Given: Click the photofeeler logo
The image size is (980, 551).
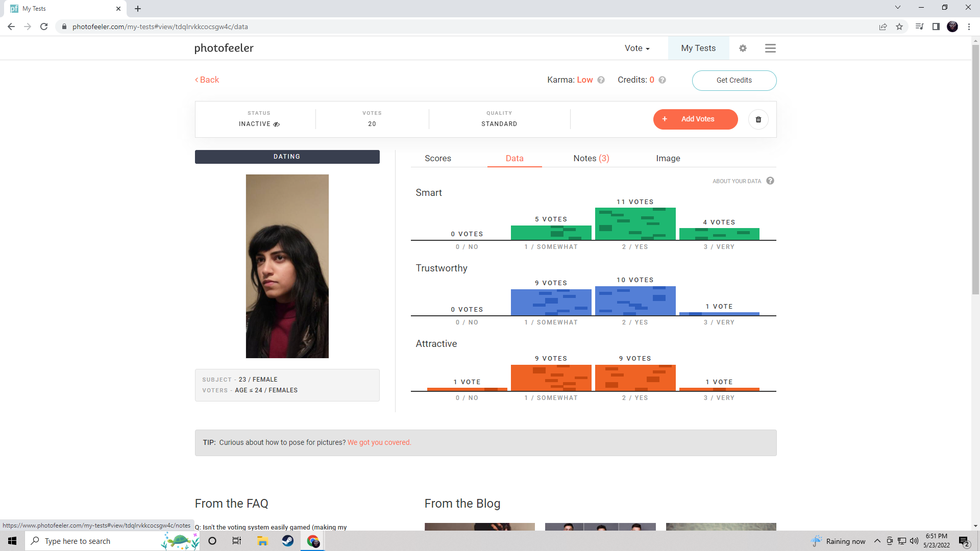Looking at the screenshot, I should 224,48.
